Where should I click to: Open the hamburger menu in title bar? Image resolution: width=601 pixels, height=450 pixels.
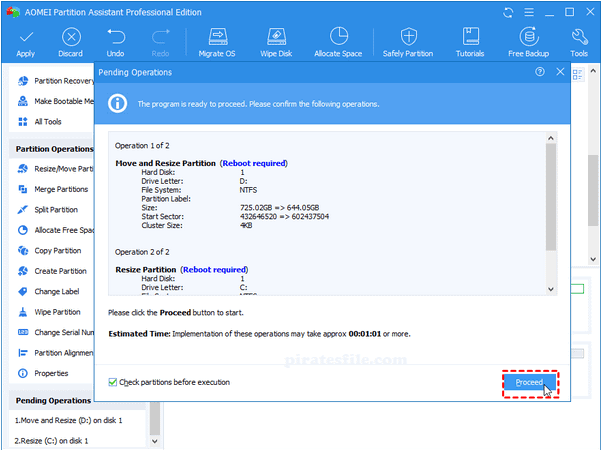click(x=529, y=12)
